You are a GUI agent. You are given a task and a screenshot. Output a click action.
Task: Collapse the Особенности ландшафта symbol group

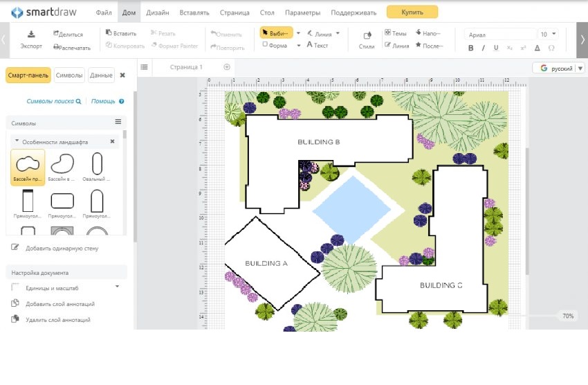[17, 141]
